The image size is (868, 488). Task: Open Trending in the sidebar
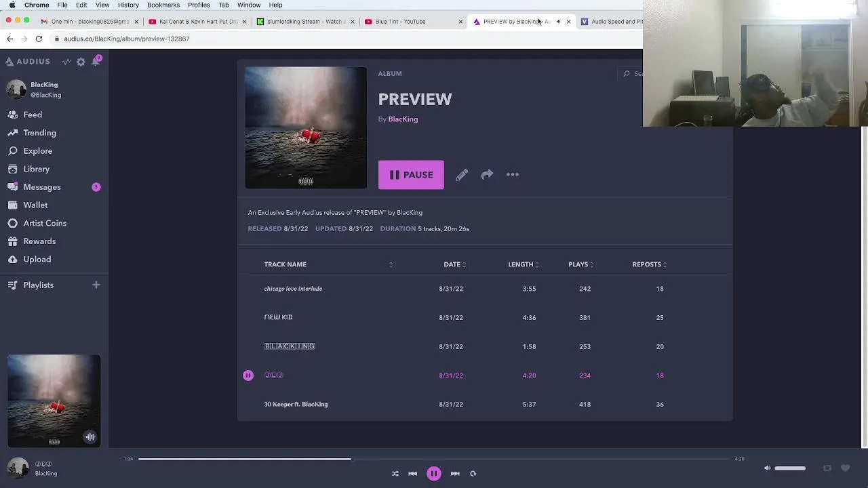39,133
